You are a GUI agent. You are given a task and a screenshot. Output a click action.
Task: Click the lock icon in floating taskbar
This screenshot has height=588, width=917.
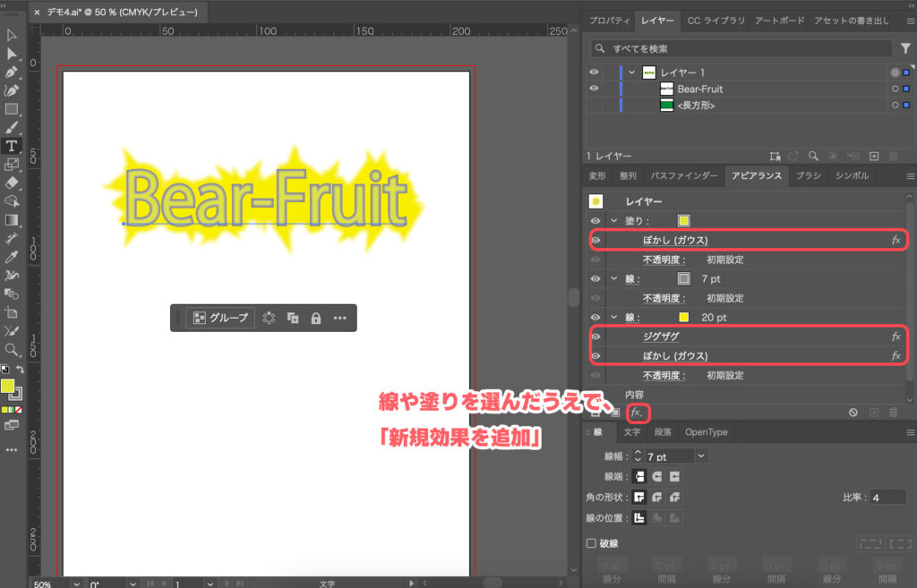pos(315,318)
